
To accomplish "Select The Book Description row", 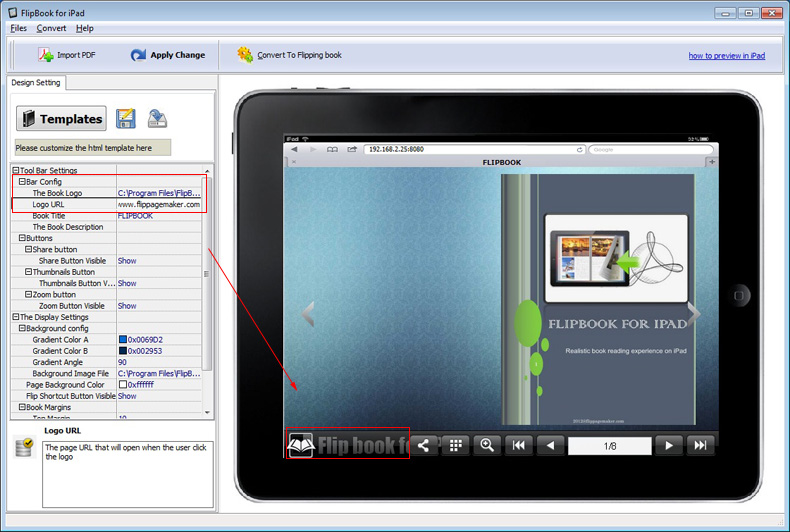I will coord(106,227).
